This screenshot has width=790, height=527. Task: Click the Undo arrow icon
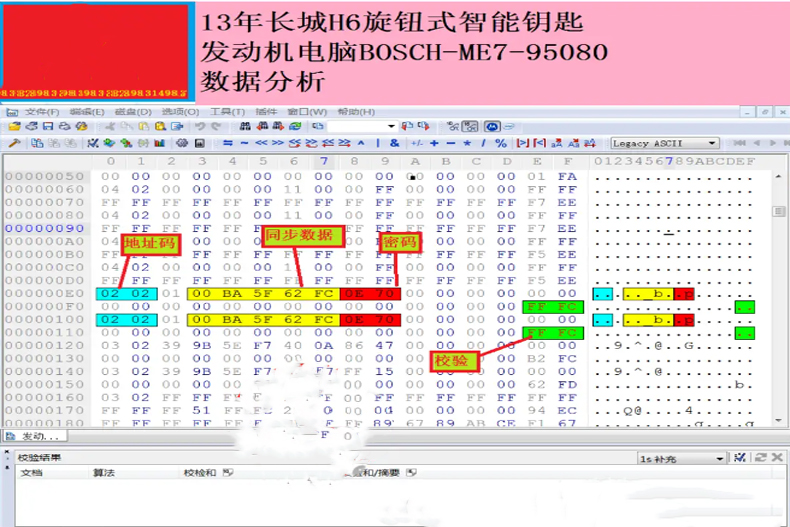200,127
